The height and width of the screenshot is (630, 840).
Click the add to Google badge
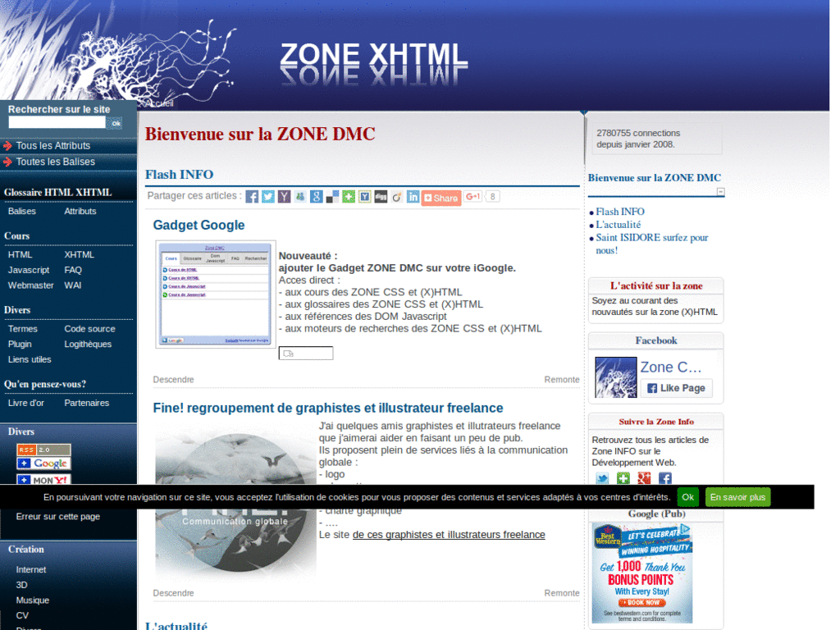point(43,463)
